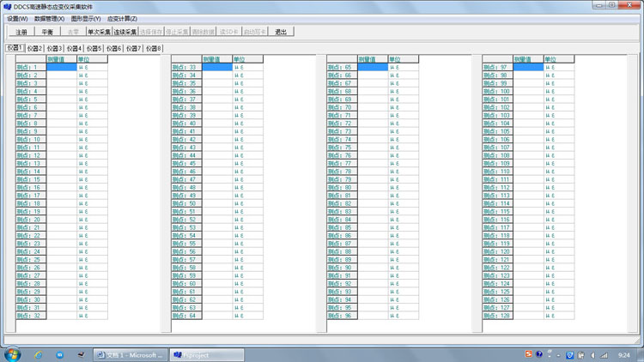Click the 退出 (Exit) toolbar button
644x362 pixels.
pos(281,32)
